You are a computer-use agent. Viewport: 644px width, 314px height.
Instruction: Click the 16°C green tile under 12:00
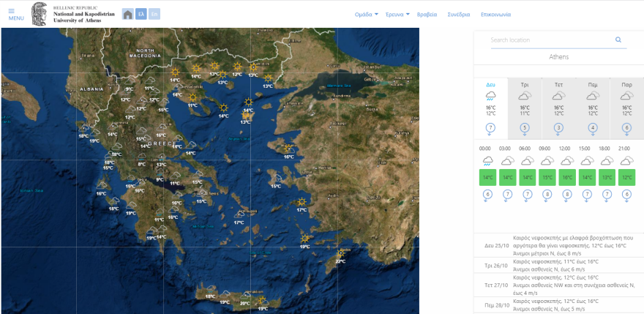(567, 178)
